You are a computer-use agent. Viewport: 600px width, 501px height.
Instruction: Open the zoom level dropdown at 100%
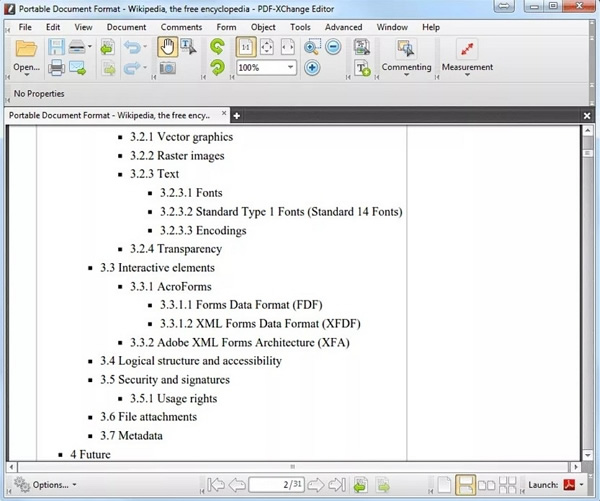(x=290, y=67)
